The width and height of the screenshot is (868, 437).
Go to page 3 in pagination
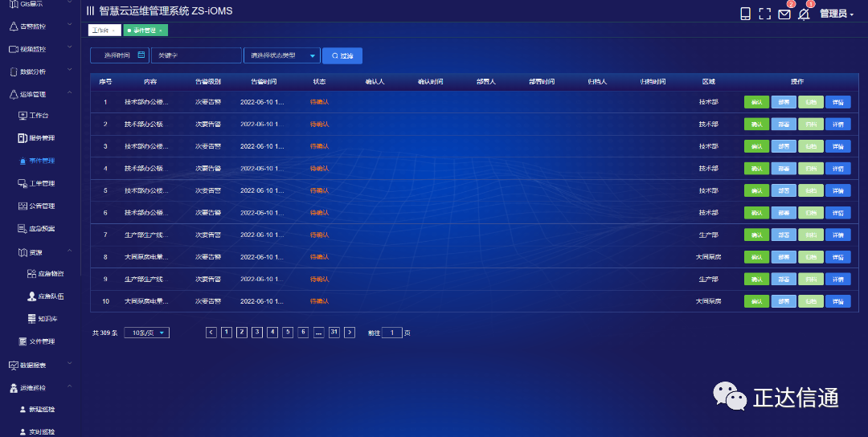[257, 333]
